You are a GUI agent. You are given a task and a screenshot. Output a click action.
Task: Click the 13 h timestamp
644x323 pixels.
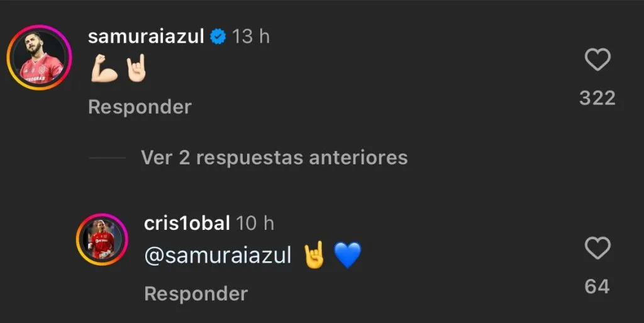[251, 37]
